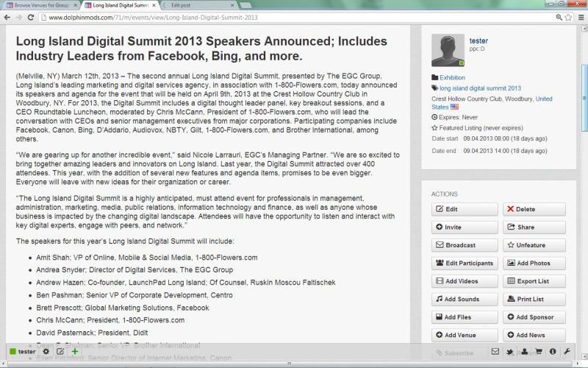Viewport: 588px width, 368px height.
Task: Click the vertical scrollbar thumb
Action: point(584,98)
